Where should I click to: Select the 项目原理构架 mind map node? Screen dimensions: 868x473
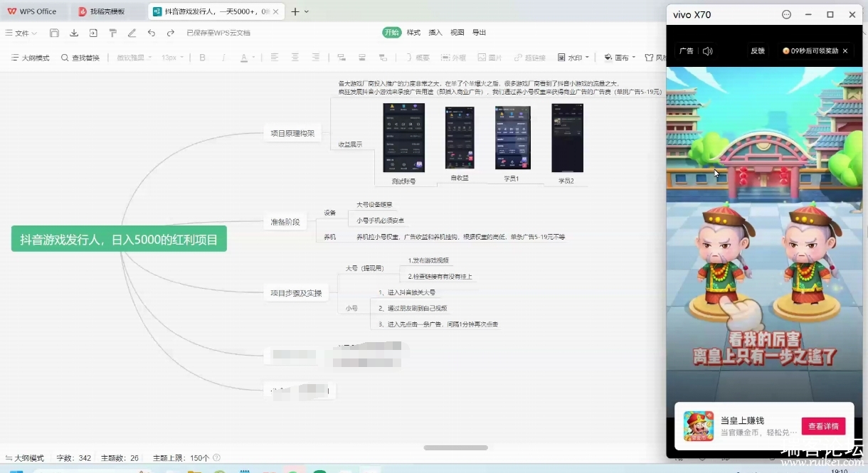292,133
